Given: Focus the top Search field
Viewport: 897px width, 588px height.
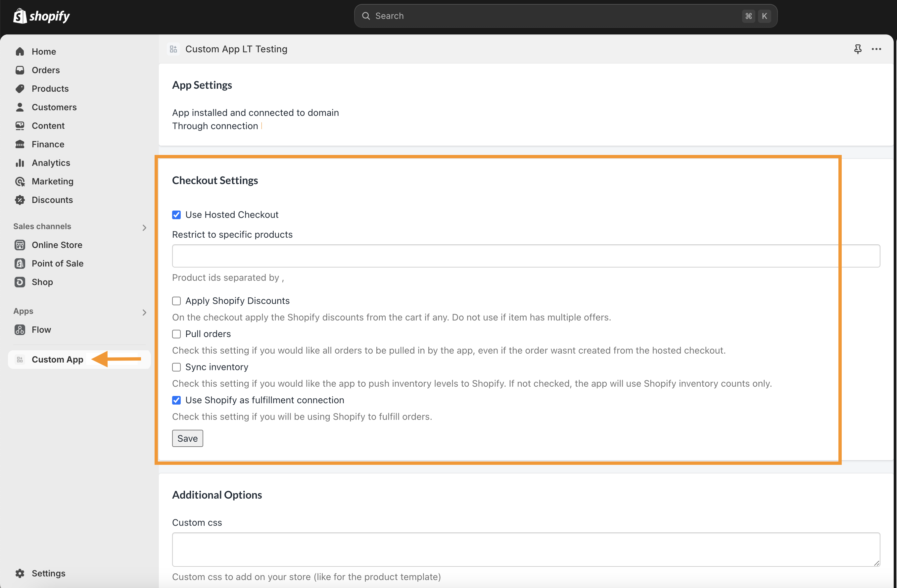Looking at the screenshot, I should (566, 16).
